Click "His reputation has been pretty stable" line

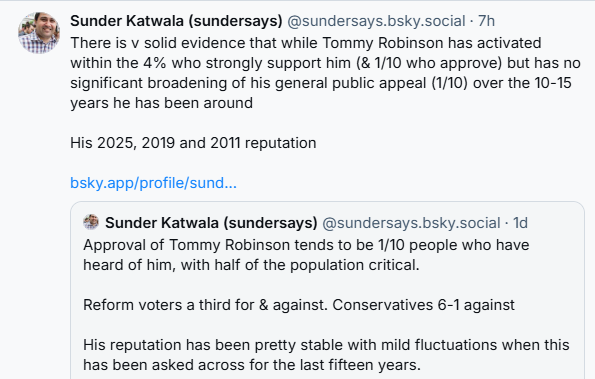coord(326,345)
